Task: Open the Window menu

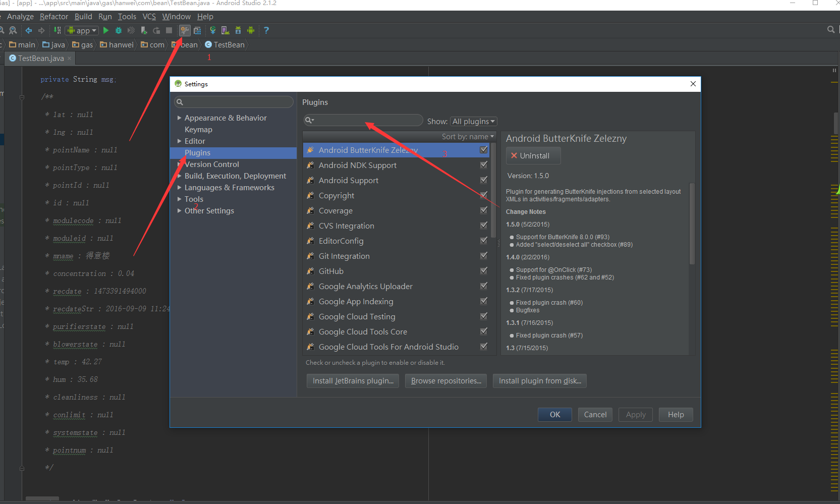Action: coord(177,17)
